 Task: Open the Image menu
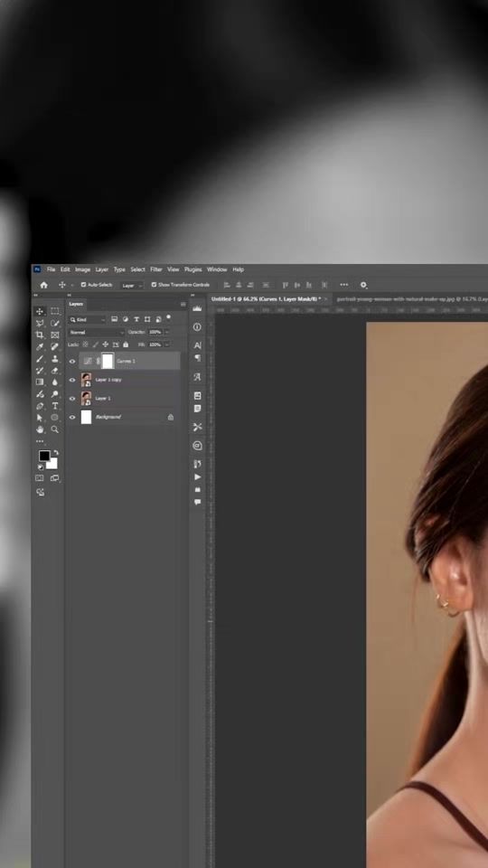pyautogui.click(x=82, y=269)
